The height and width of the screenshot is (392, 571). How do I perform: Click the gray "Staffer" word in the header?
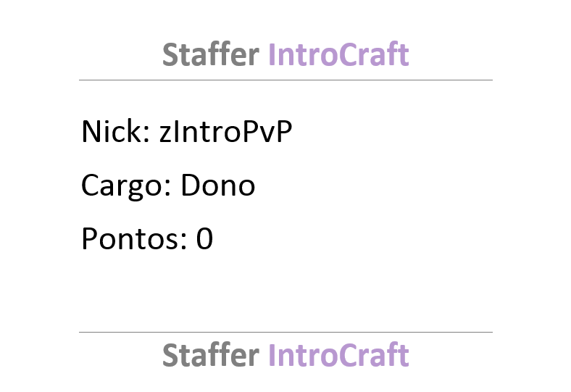tap(210, 54)
